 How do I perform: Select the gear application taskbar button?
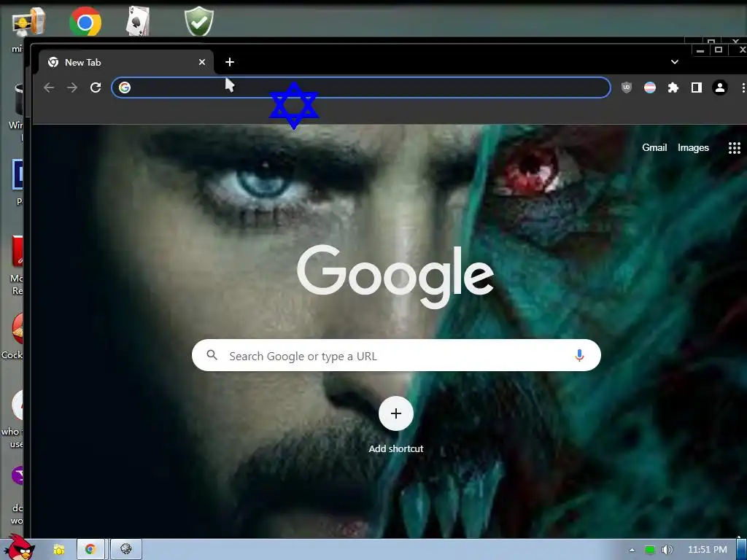click(126, 550)
